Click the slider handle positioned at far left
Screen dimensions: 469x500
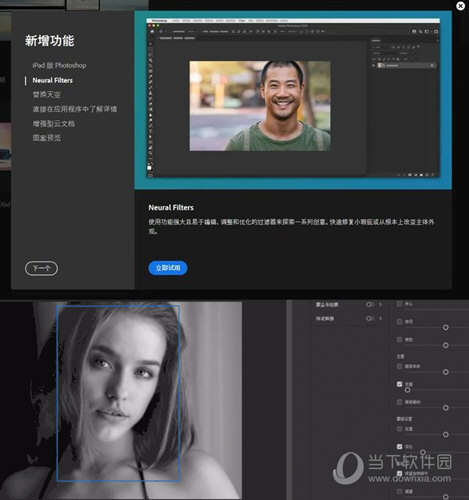coord(407,390)
